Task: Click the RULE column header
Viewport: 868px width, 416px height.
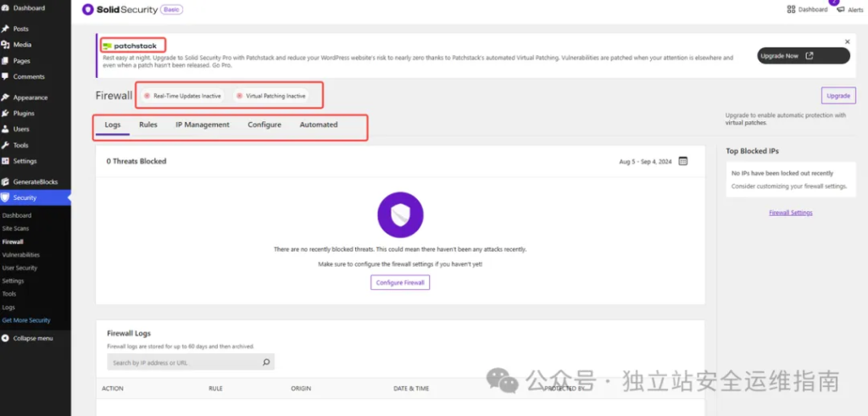Action: pyautogui.click(x=215, y=388)
